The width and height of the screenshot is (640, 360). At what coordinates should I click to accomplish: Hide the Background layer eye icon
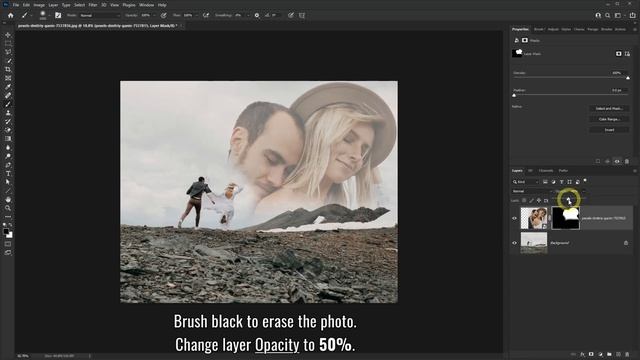pos(514,243)
